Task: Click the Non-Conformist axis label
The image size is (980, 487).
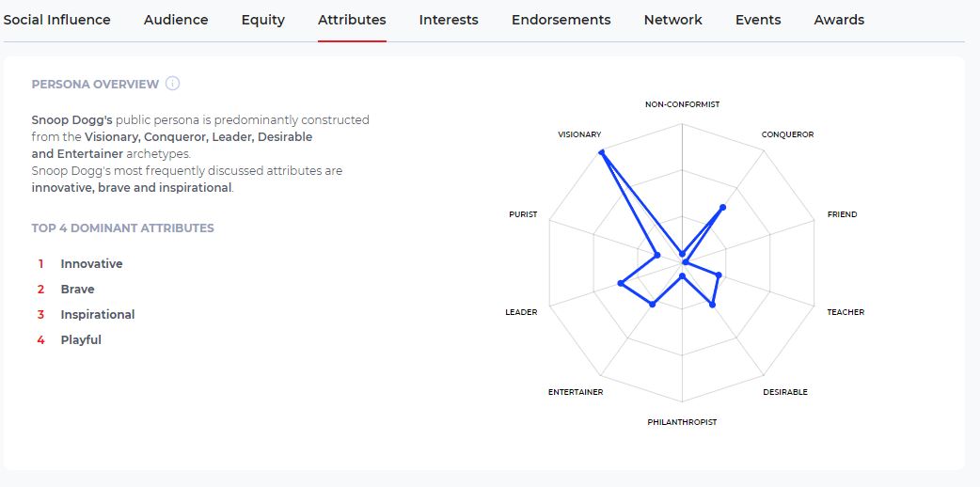Action: pyautogui.click(x=682, y=104)
